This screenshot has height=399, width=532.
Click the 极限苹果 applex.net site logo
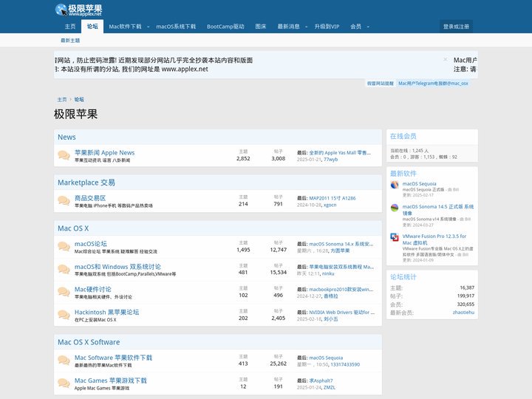(79, 10)
